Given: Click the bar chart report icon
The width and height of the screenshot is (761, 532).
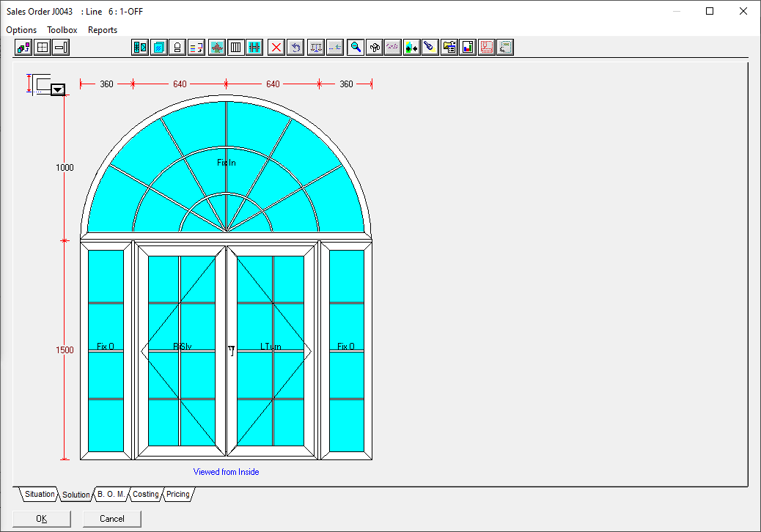Looking at the screenshot, I should tap(467, 48).
